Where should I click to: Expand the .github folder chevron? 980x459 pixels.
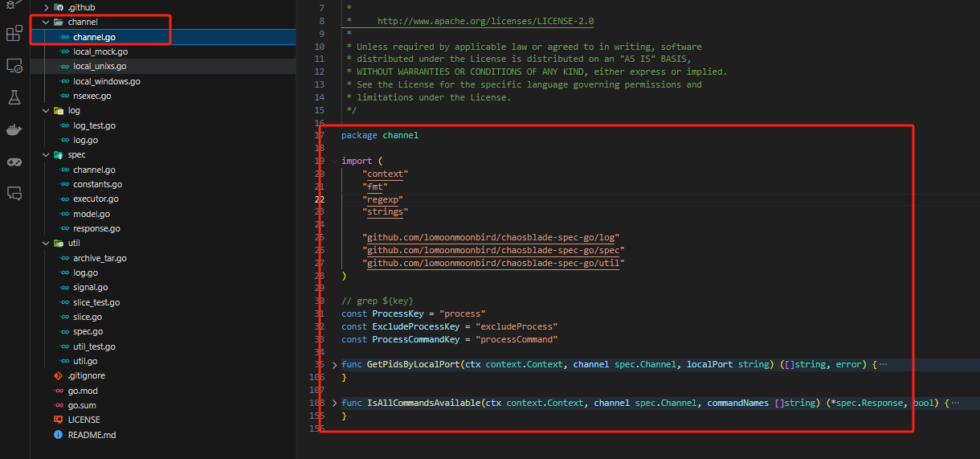pos(47,7)
